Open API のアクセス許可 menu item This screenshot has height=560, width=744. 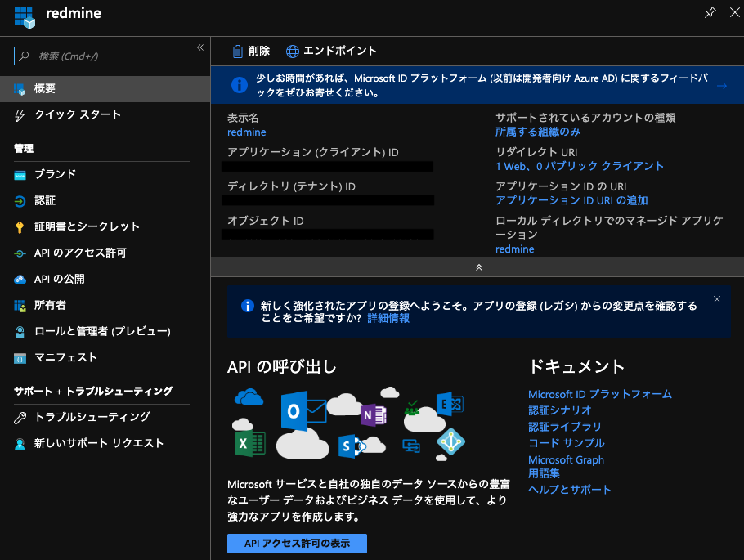coord(105,253)
